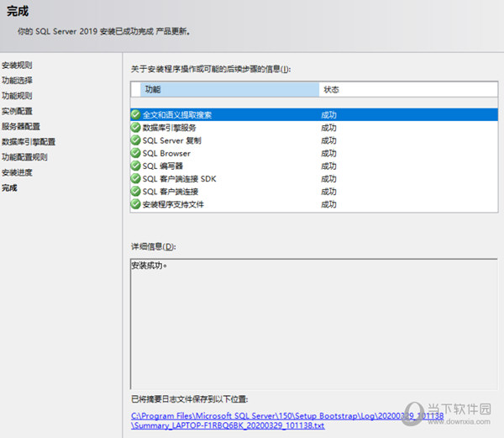Go to the 功能规则 step

(17, 96)
